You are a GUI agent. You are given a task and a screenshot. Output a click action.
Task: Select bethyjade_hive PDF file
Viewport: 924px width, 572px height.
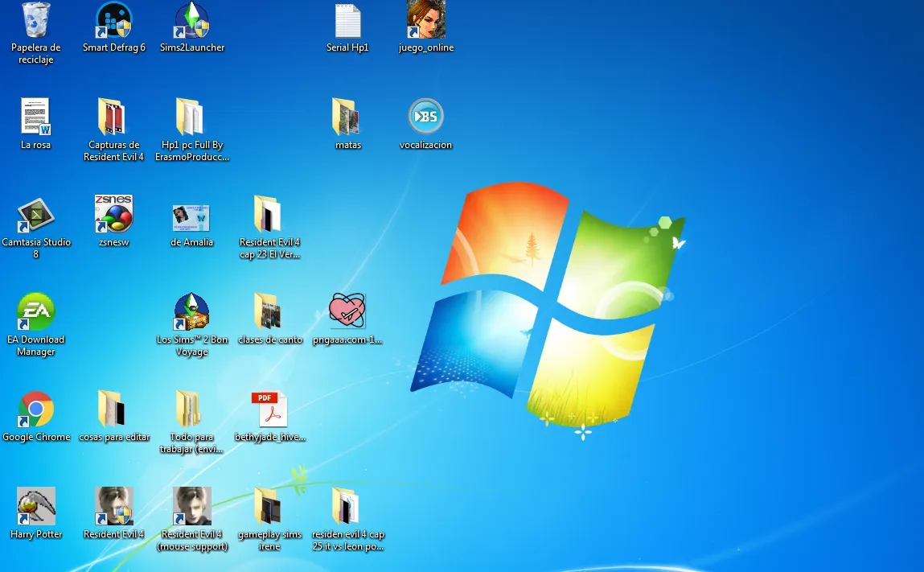pyautogui.click(x=270, y=409)
